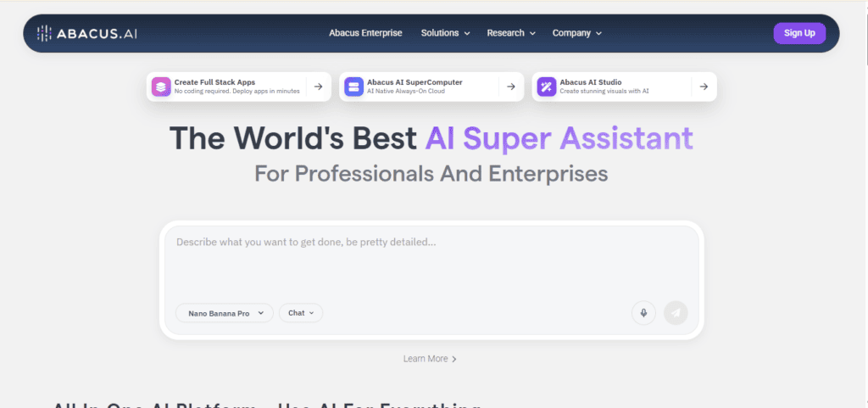Go to Abacus Enterprise page

pyautogui.click(x=365, y=33)
